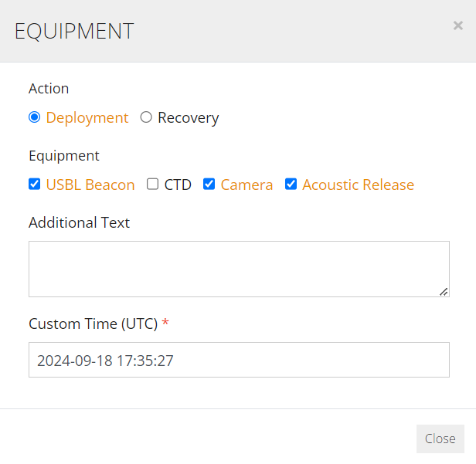This screenshot has height=464, width=476.
Task: Dismiss dialog with the X icon
Action: tap(457, 25)
